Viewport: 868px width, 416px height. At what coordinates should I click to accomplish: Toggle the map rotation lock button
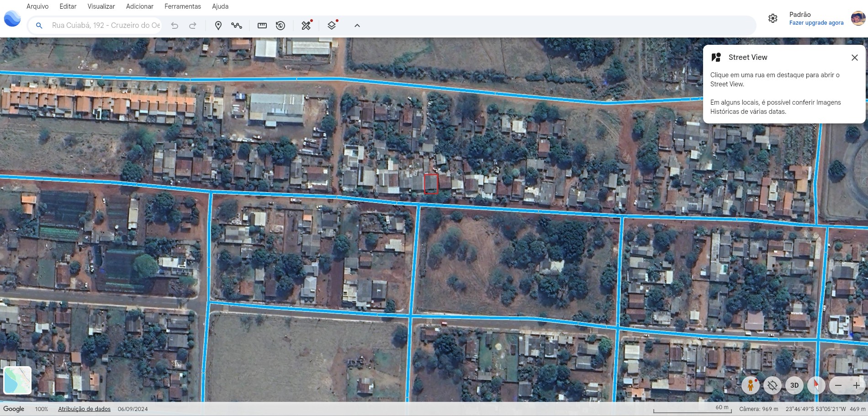coord(773,385)
